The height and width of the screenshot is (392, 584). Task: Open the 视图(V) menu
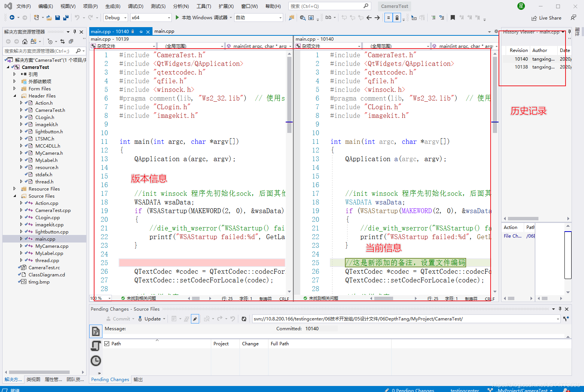tap(67, 6)
